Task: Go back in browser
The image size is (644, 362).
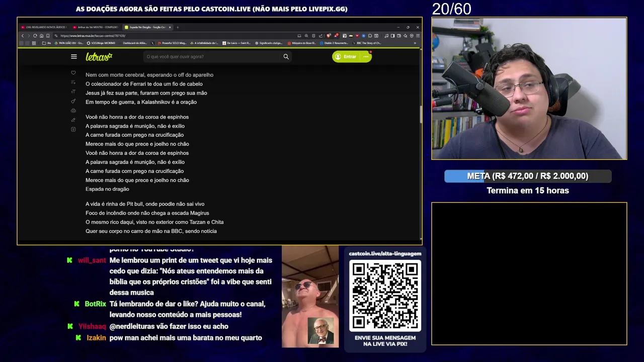Action: pyautogui.click(x=23, y=36)
